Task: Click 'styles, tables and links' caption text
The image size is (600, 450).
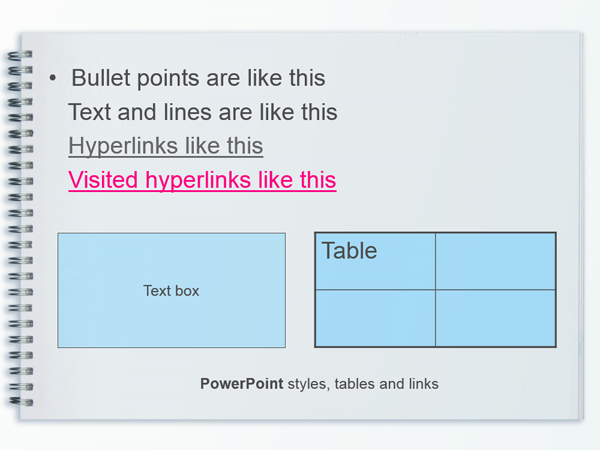Action: (x=363, y=384)
